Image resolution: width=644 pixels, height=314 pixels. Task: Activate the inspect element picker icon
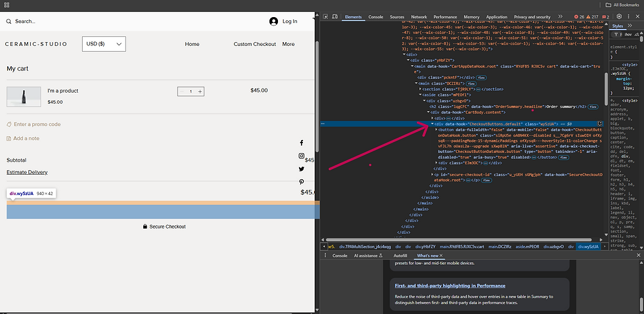pyautogui.click(x=326, y=17)
